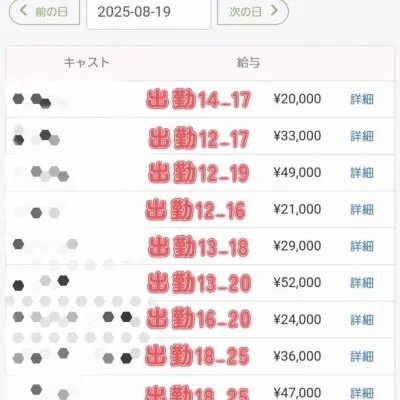400x400 pixels.
Task: Open 詳細 for the ¥33,000 row
Action: pyautogui.click(x=362, y=136)
